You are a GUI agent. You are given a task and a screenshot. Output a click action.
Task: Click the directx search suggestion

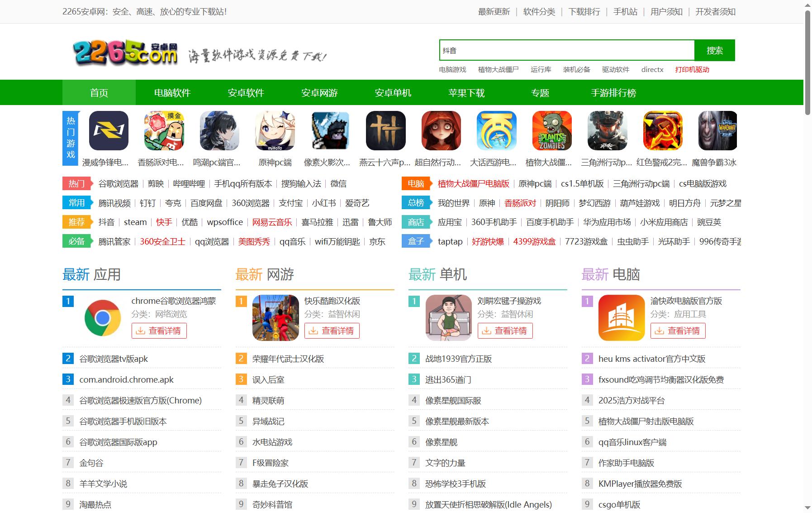pyautogui.click(x=652, y=69)
